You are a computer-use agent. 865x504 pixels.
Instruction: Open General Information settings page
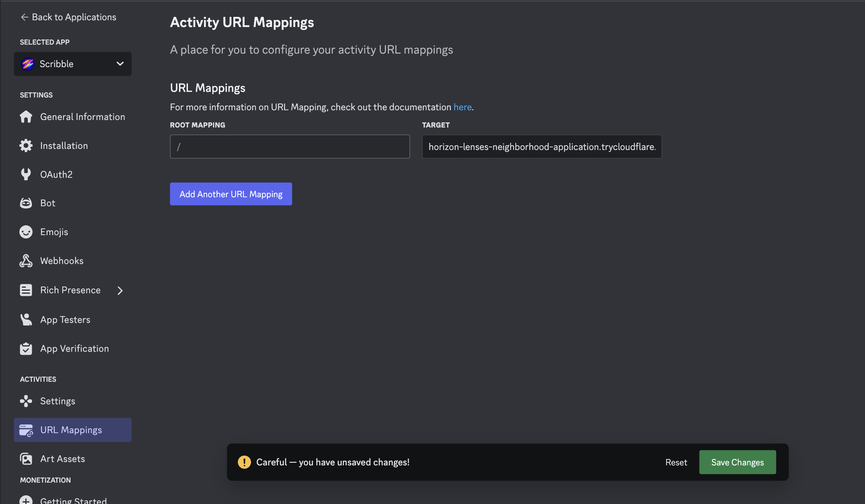click(x=73, y=117)
